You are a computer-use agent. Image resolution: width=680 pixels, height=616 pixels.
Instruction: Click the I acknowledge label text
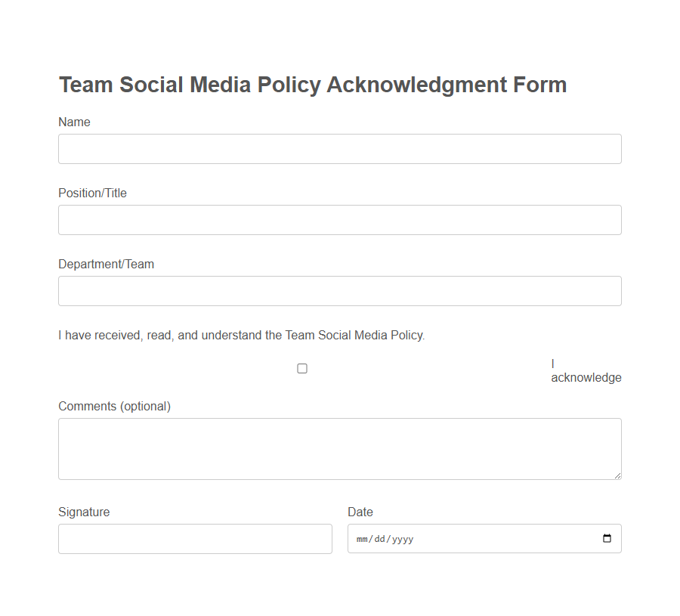click(x=586, y=370)
